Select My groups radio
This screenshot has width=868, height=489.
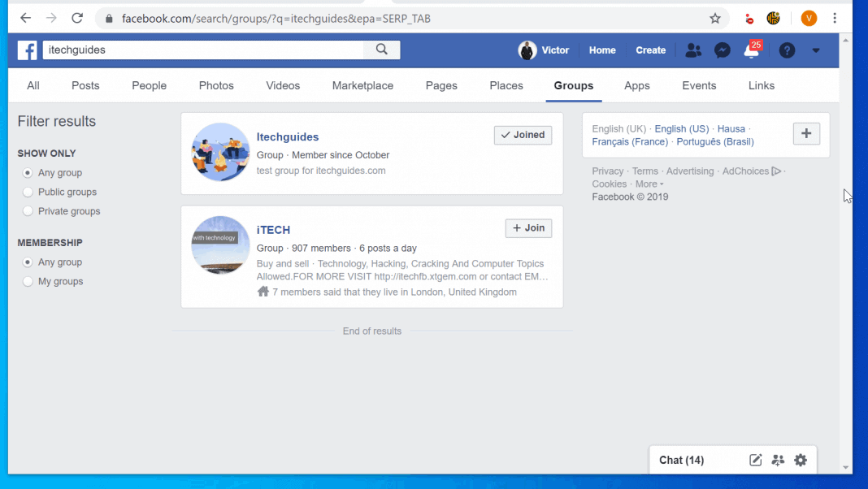coord(28,282)
